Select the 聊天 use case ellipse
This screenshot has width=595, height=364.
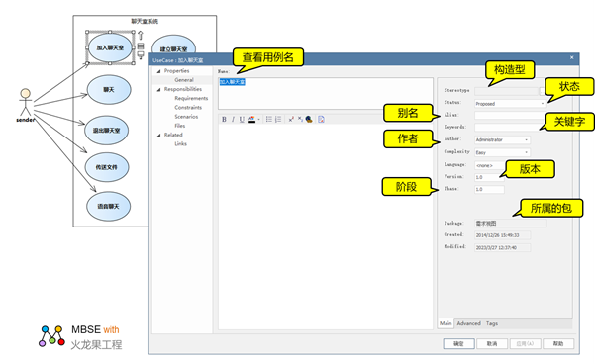109,90
